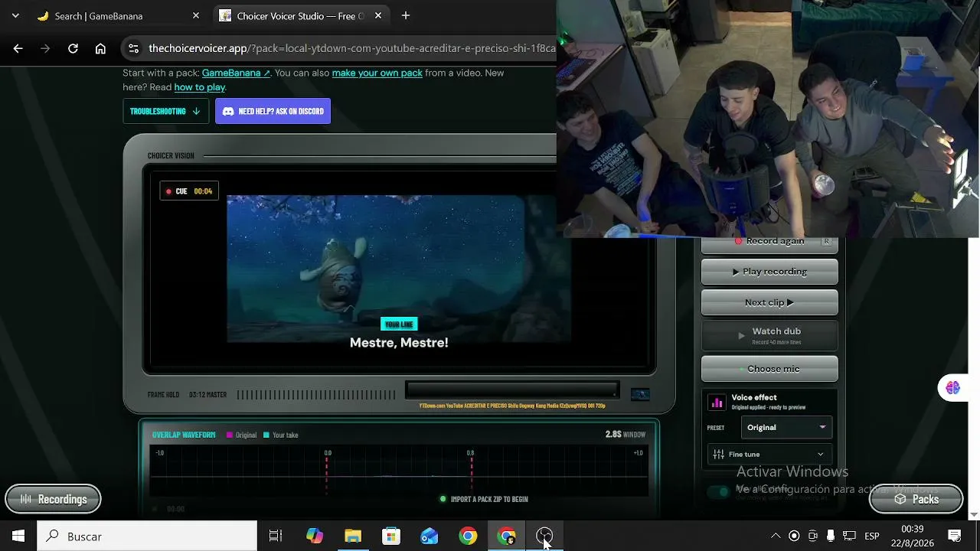Click the 'Your take' waveform legend swatch

266,435
